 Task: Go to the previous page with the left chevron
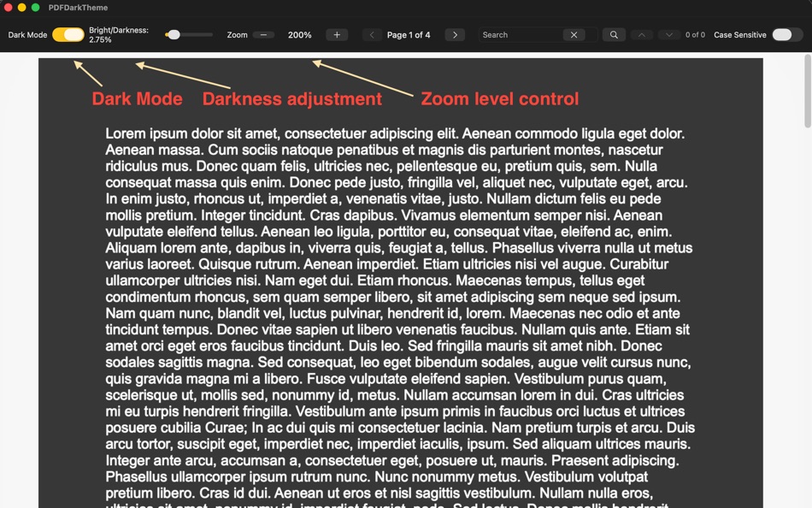click(x=372, y=34)
